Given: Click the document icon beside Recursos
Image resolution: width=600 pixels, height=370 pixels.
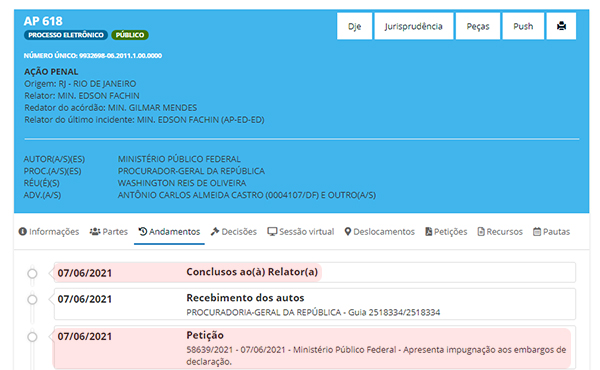Looking at the screenshot, I should click(481, 231).
